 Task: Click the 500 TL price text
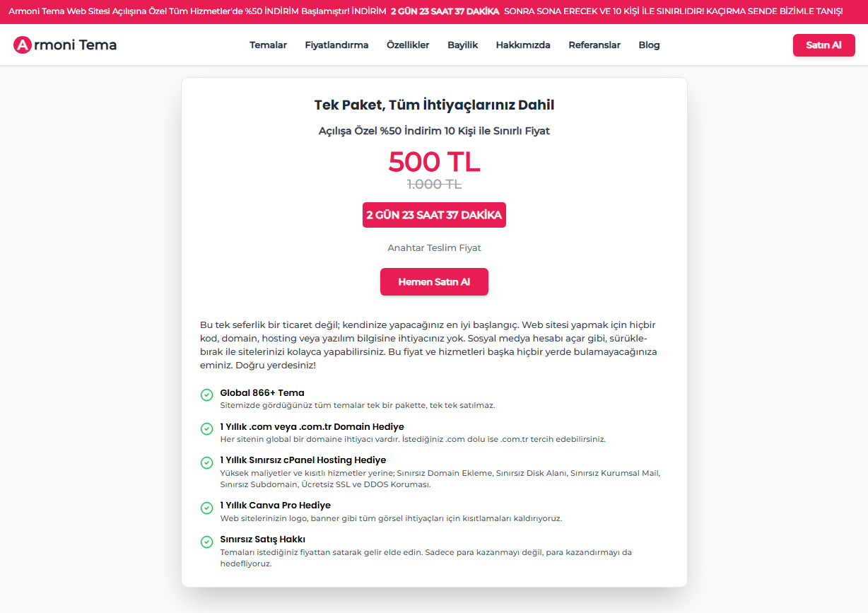(434, 162)
